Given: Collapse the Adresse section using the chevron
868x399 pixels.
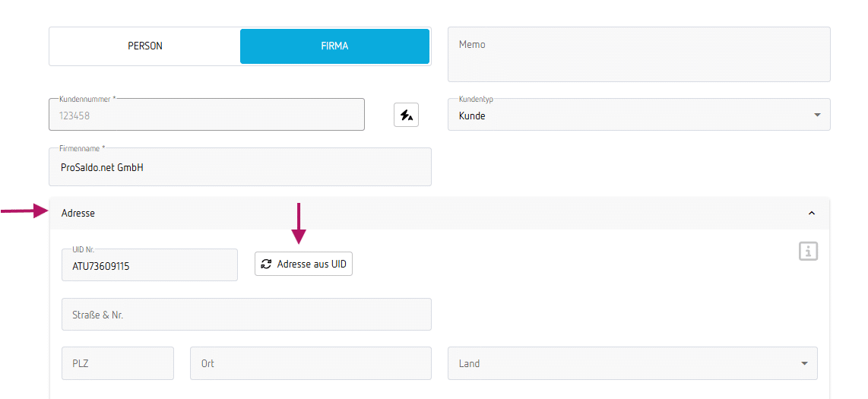Looking at the screenshot, I should 812,214.
